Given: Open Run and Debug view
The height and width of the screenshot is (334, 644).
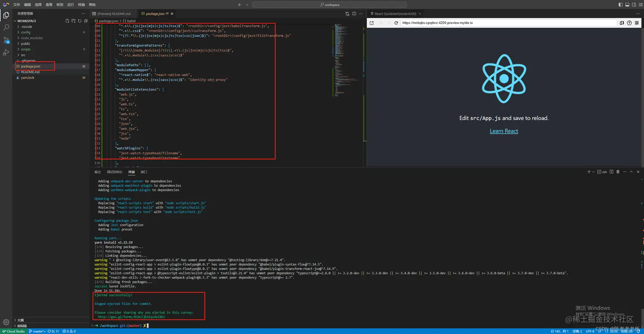Looking at the screenshot, I should click(6, 52).
